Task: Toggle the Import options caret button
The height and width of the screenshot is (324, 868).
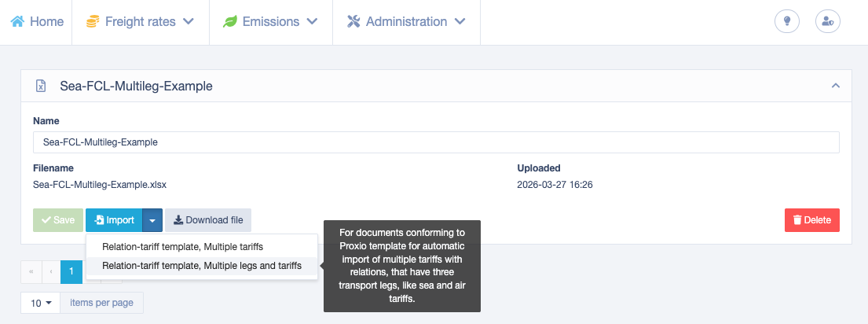Action: (x=152, y=220)
